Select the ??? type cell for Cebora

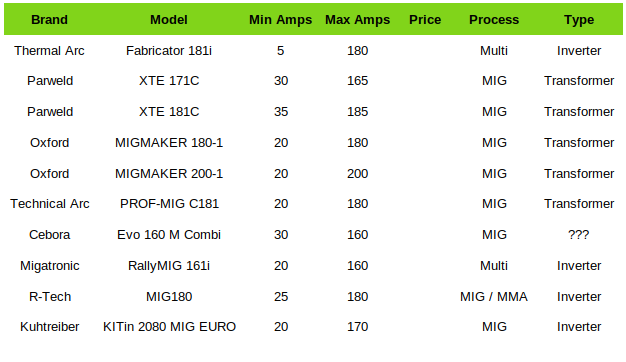tap(579, 235)
